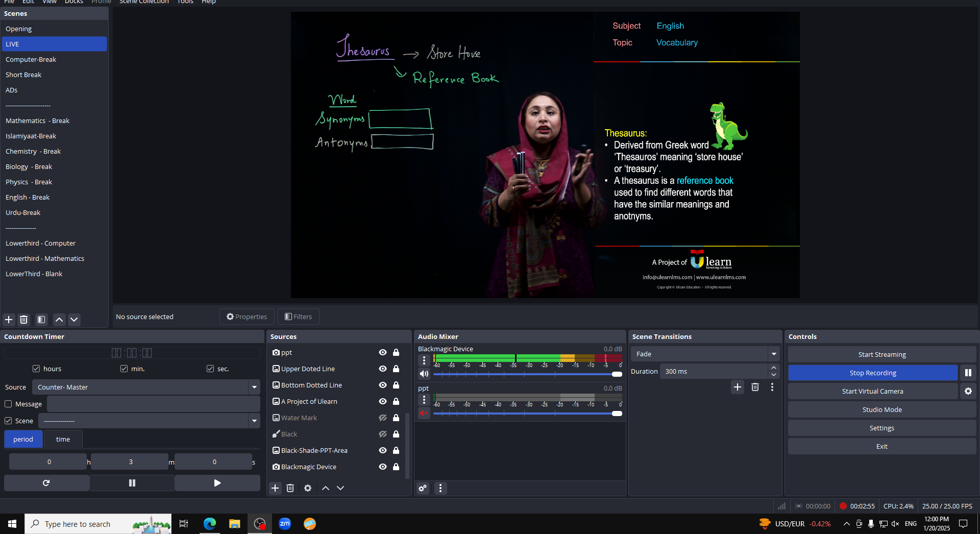
Task: Disable the Scene checkbox in timer
Action: tap(8, 421)
